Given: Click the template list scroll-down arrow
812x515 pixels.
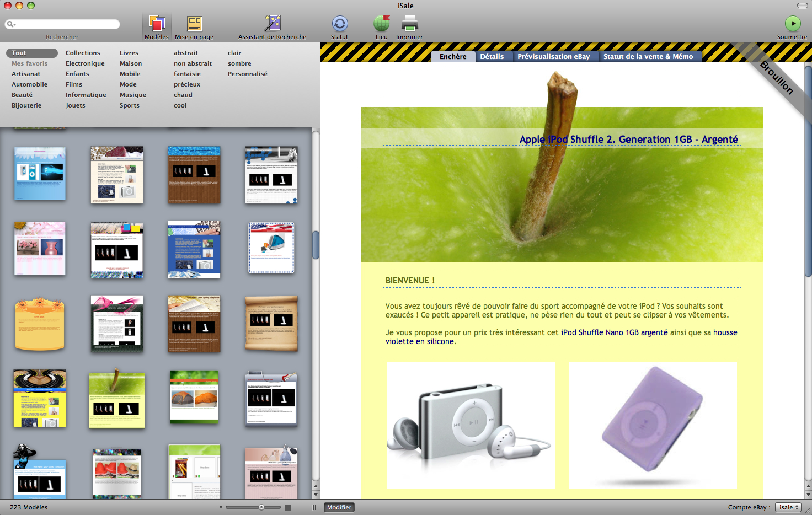Looking at the screenshot, I should tap(316, 495).
